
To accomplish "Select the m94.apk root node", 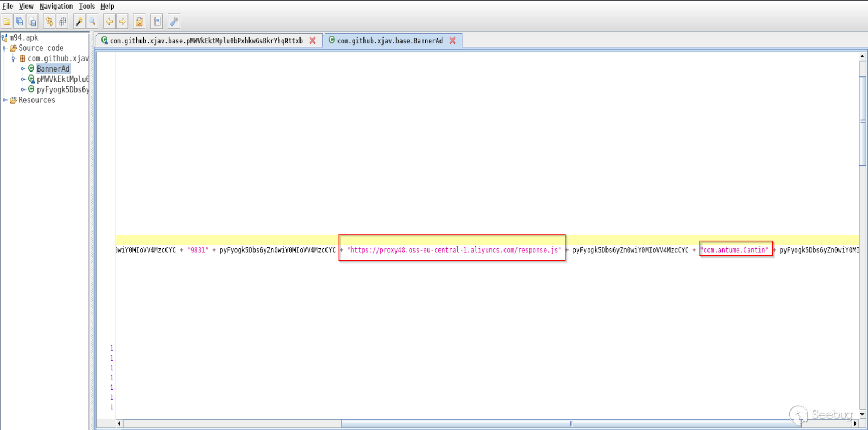I will point(24,38).
